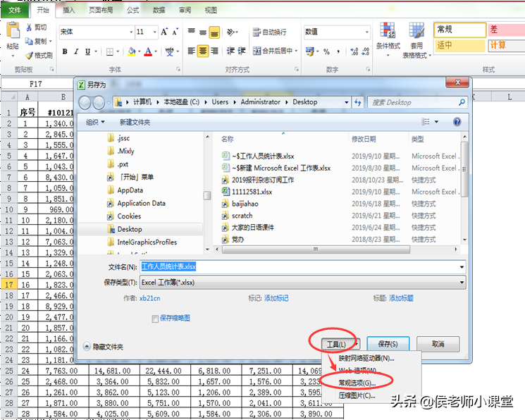Apply the yellow fill color bucket
Screen dimensions: 525x420
coord(132,51)
